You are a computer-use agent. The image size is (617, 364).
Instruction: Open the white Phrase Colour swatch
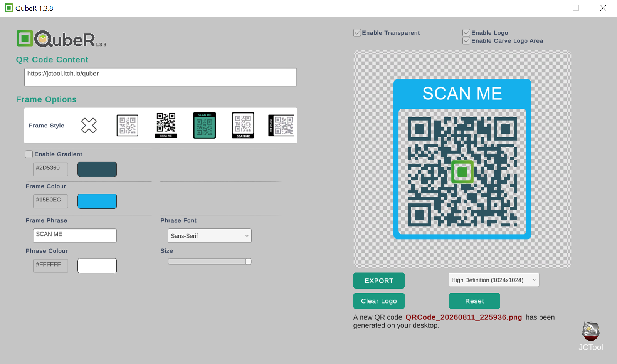[x=97, y=266]
